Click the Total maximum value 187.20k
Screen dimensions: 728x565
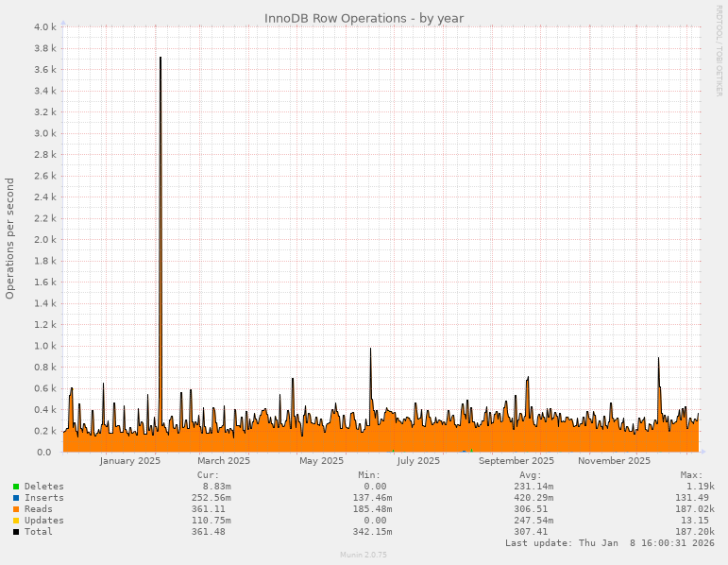(x=695, y=532)
